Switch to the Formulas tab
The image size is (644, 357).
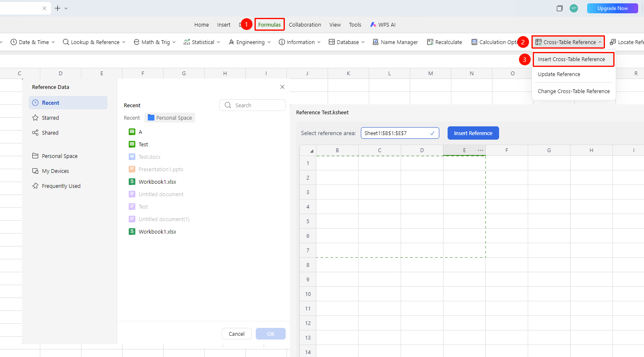click(x=269, y=25)
